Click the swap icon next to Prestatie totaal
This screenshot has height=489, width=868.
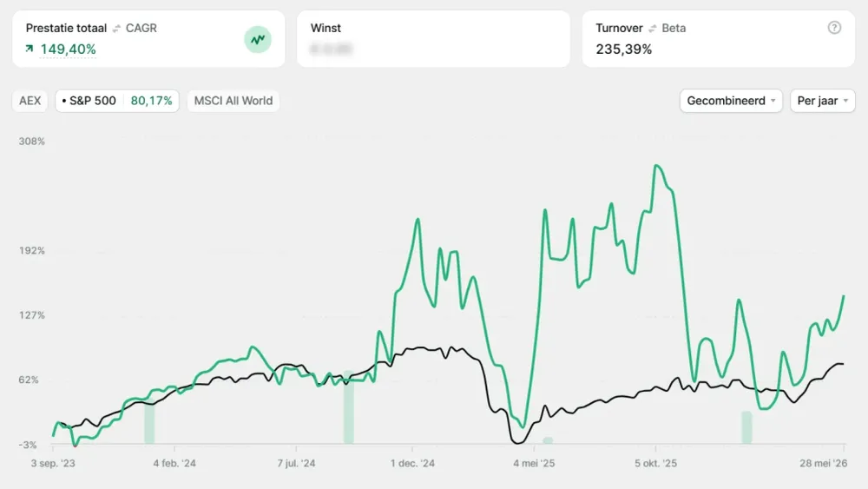pos(116,29)
